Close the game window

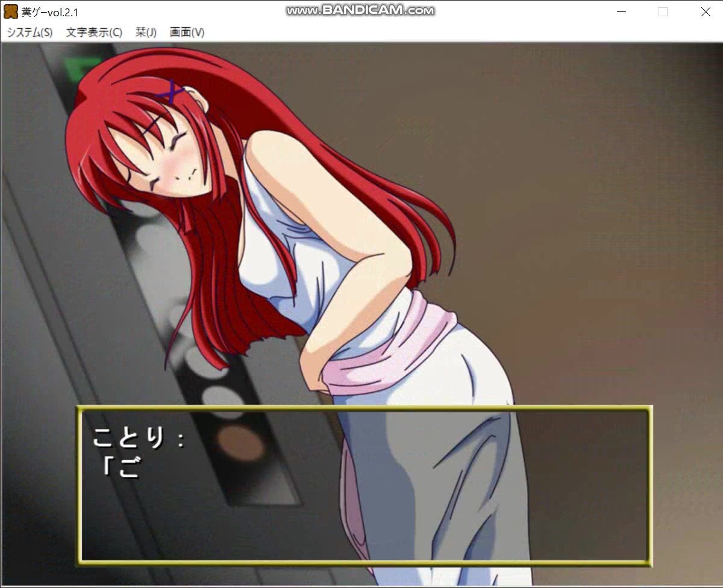(705, 12)
